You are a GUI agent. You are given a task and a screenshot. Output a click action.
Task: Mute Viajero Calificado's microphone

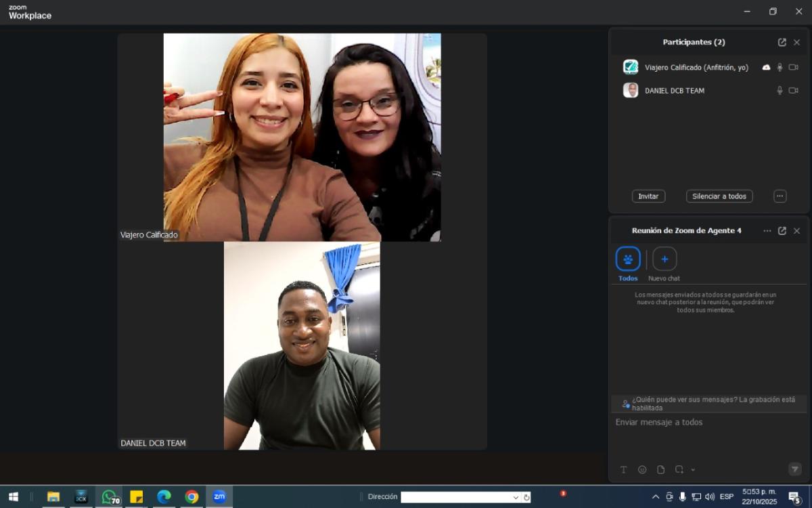point(780,68)
